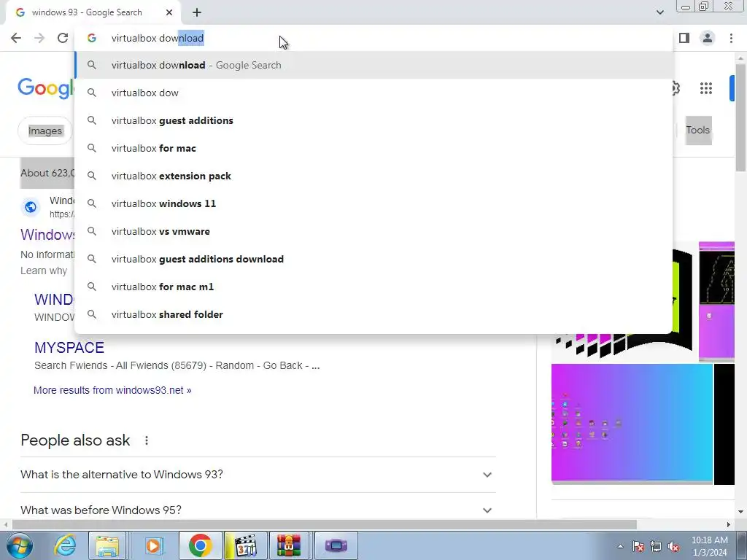
Task: Open the purple-blue gradient desktop thumbnail
Action: click(x=632, y=424)
